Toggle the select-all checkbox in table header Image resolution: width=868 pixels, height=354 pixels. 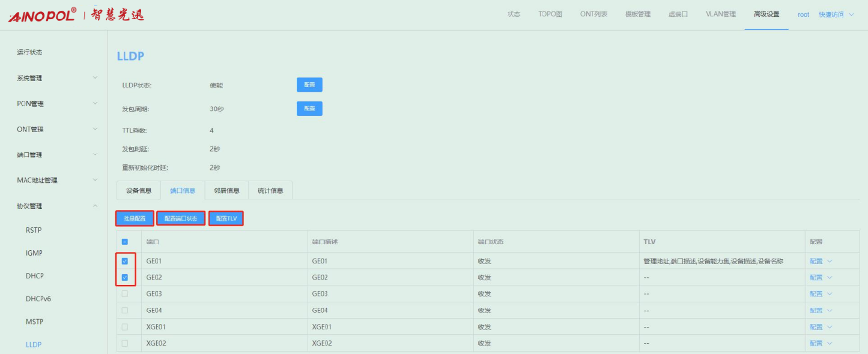[125, 242]
